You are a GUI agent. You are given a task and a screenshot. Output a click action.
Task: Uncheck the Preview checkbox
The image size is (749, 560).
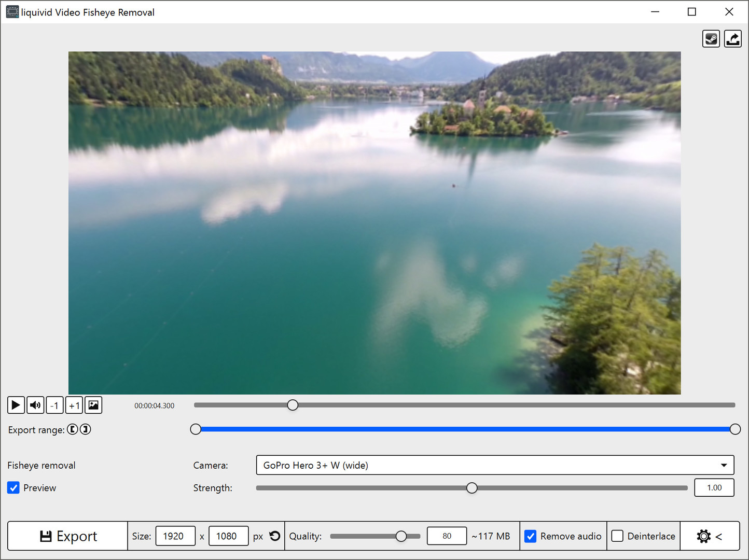[13, 487]
